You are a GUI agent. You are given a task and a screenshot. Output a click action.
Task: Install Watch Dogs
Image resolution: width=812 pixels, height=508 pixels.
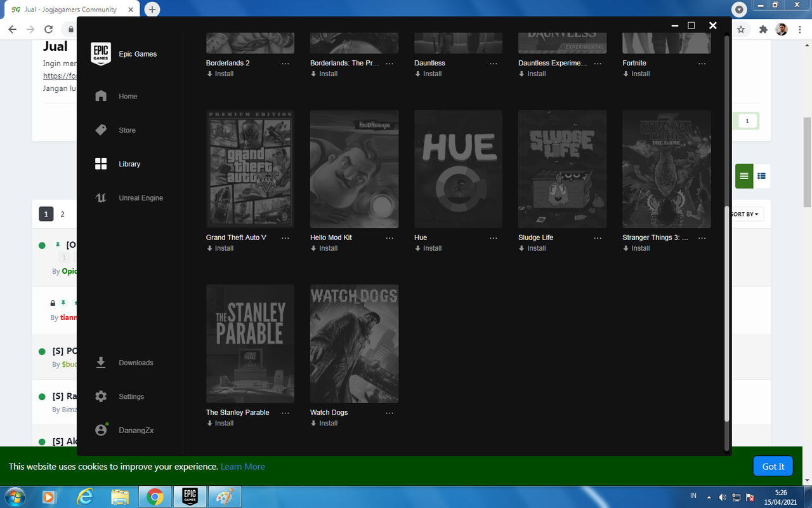(324, 423)
